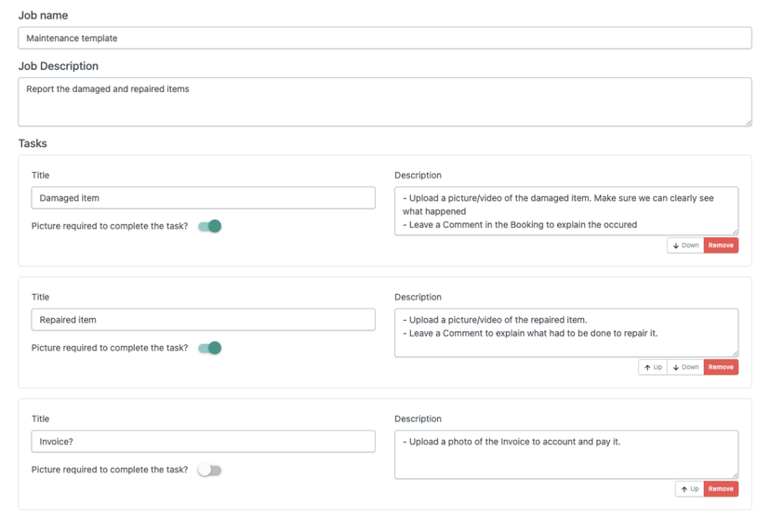Edit the Damaged item title field
The height and width of the screenshot is (532, 770).
coord(204,198)
